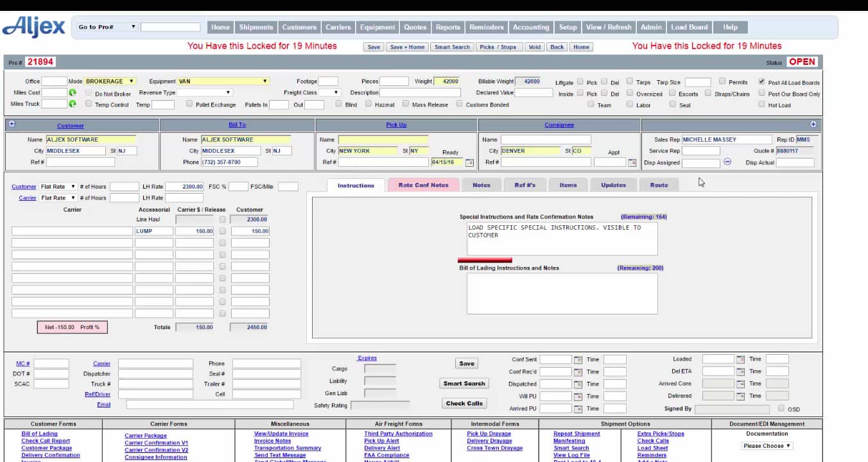Open the Load Board menu
This screenshot has height=462, width=868.
(689, 28)
